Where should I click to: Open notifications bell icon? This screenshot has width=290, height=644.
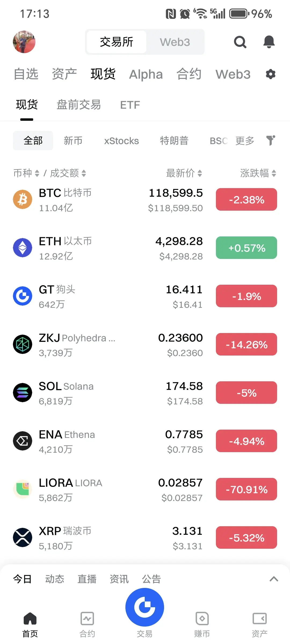click(x=269, y=42)
